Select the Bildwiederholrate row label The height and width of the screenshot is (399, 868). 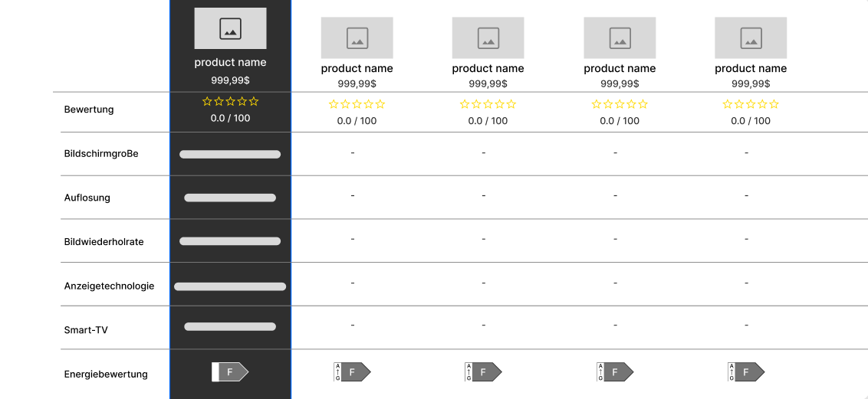click(104, 241)
